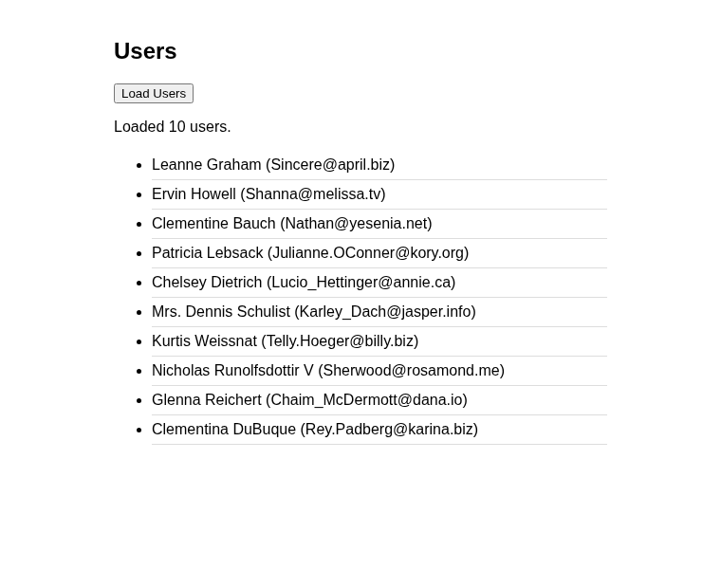Select the name Clementina DuBuque
Image resolution: width=721 pixels, height=588 pixels.
224,430
